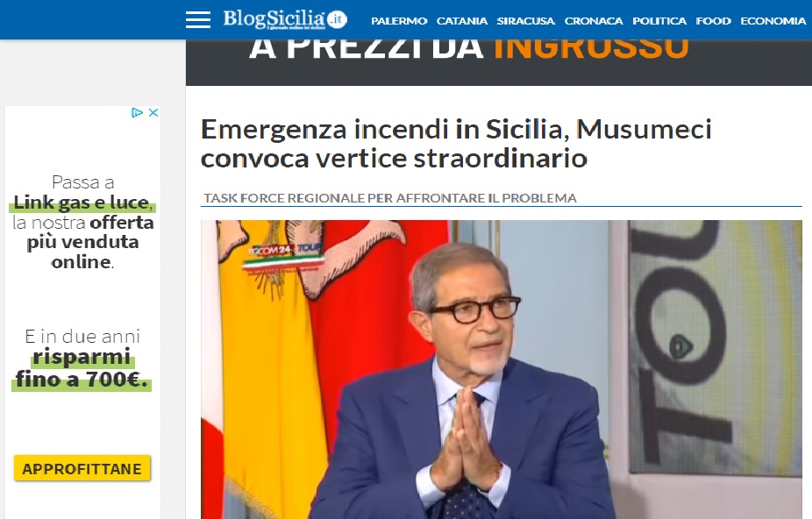Click the AdChoices triangle icon
Screen dimensions: 812x519
(137, 112)
